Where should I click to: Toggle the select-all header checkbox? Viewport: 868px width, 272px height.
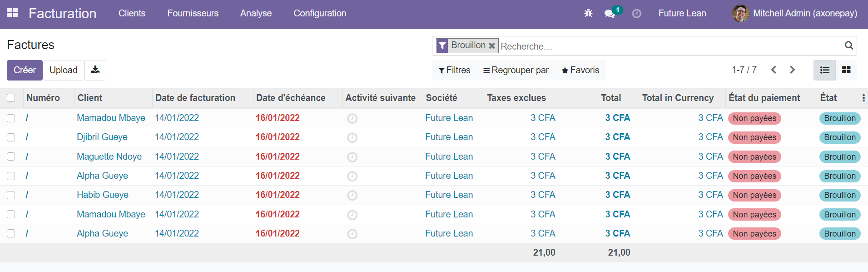pos(11,98)
